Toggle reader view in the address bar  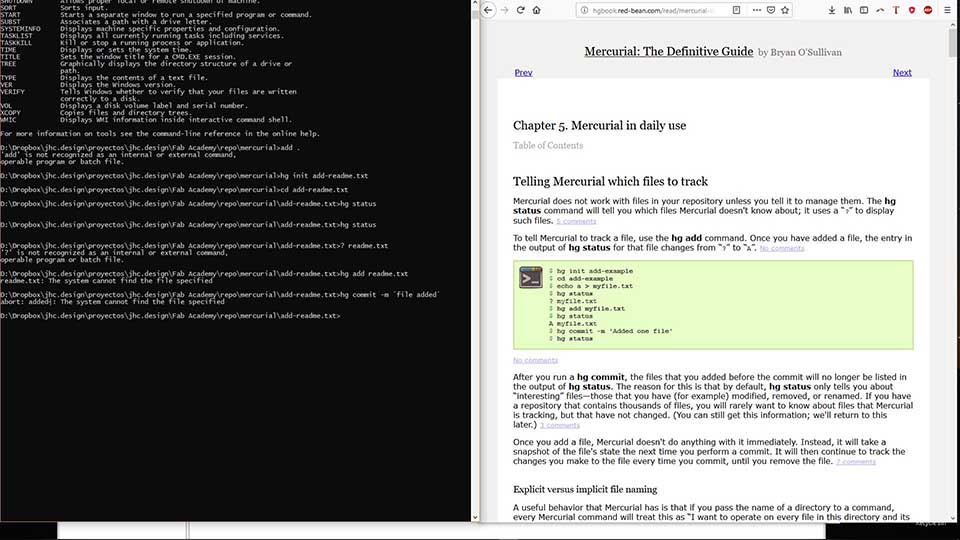tap(737, 10)
